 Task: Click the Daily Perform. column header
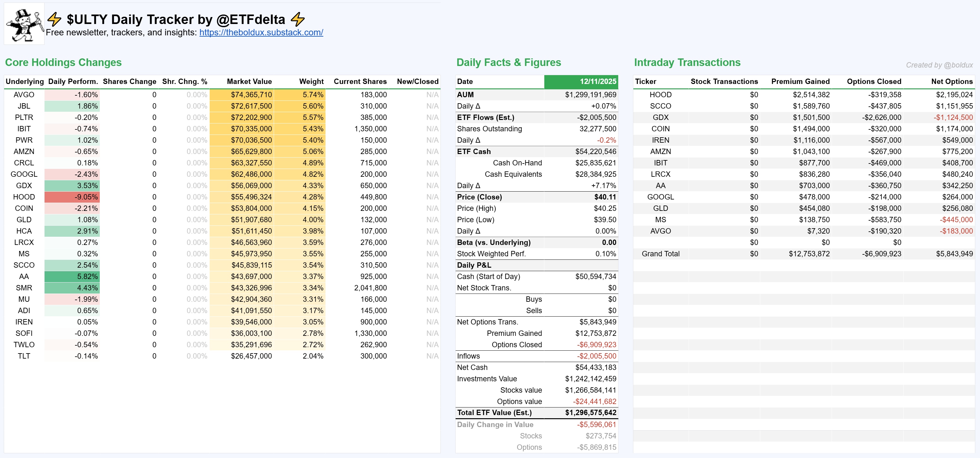(x=73, y=81)
